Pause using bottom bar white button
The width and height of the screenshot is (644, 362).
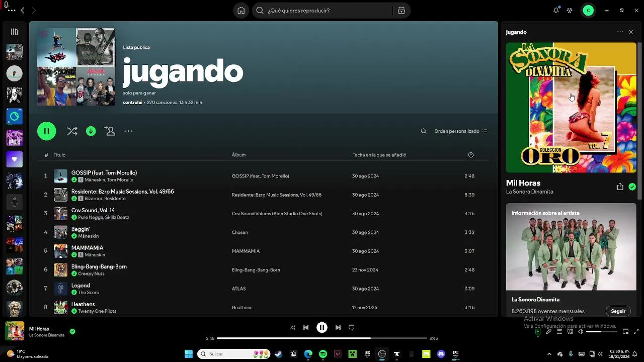(322, 327)
